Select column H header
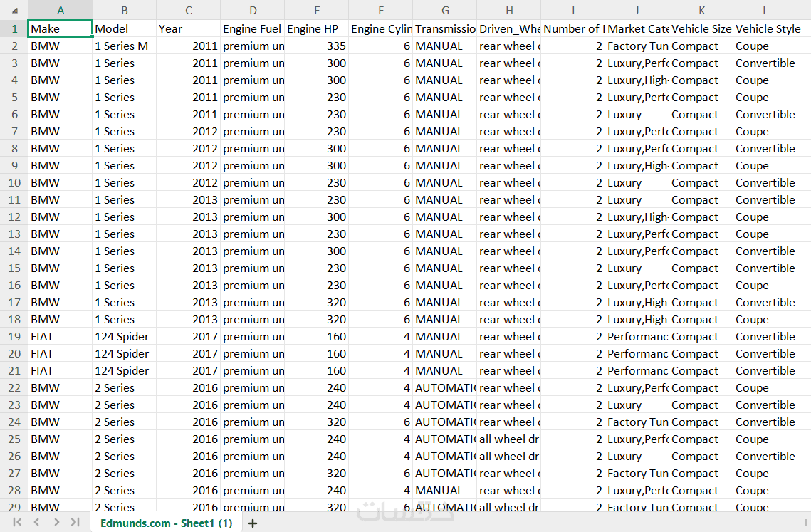Screen dimensions: 811x532 click(x=509, y=11)
